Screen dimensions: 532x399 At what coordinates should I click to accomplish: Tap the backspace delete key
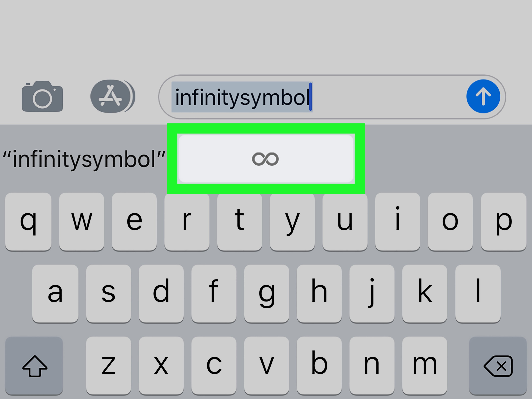(x=498, y=366)
